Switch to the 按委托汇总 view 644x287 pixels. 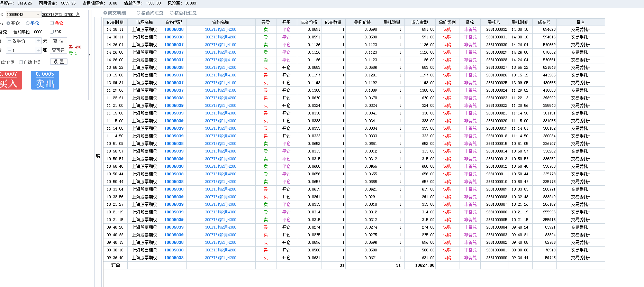[172, 13]
